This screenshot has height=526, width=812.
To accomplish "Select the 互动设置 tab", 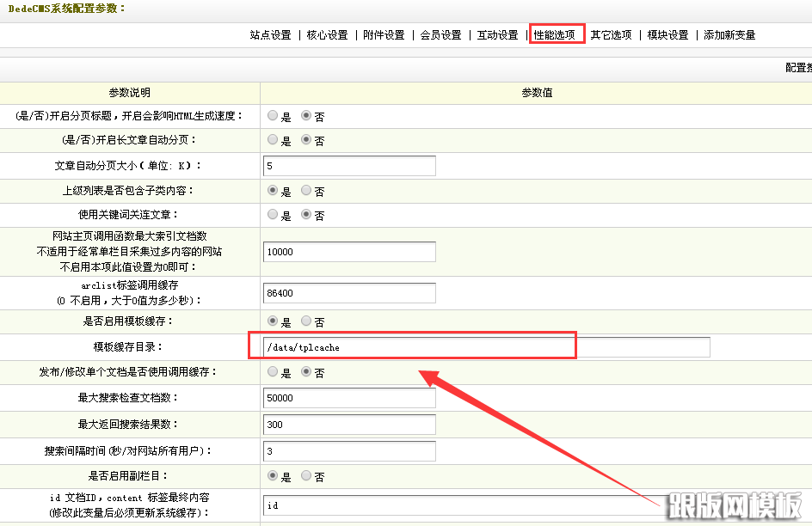I will [x=497, y=35].
